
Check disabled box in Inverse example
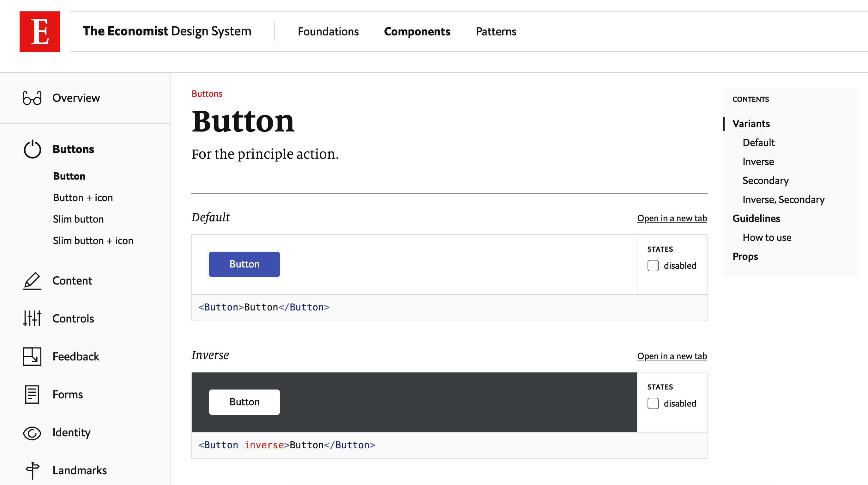coord(653,403)
